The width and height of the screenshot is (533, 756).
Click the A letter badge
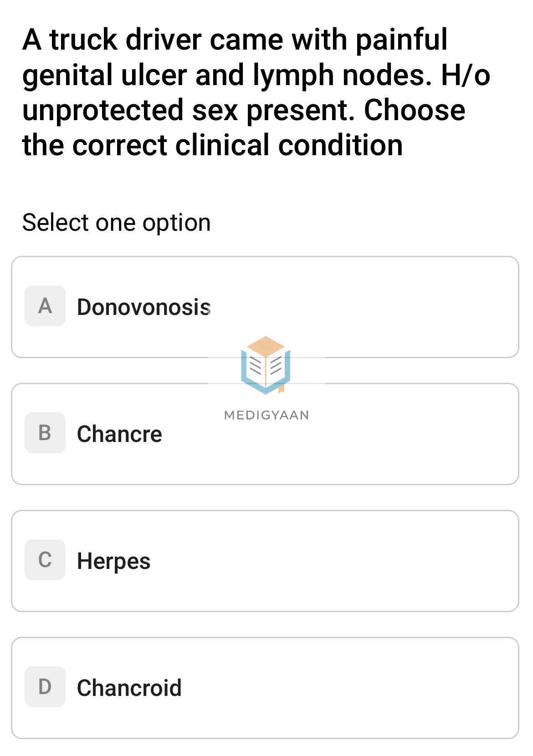pyautogui.click(x=45, y=306)
